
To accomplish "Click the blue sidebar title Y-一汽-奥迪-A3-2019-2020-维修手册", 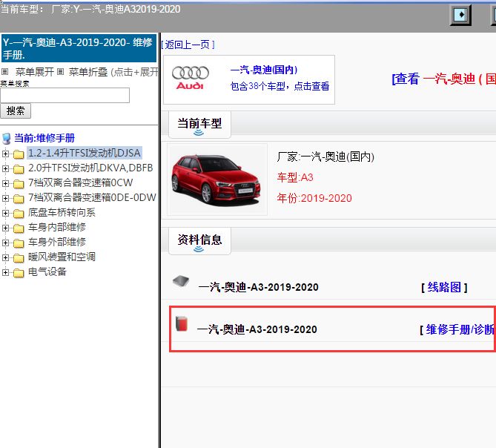I will 79,48.
